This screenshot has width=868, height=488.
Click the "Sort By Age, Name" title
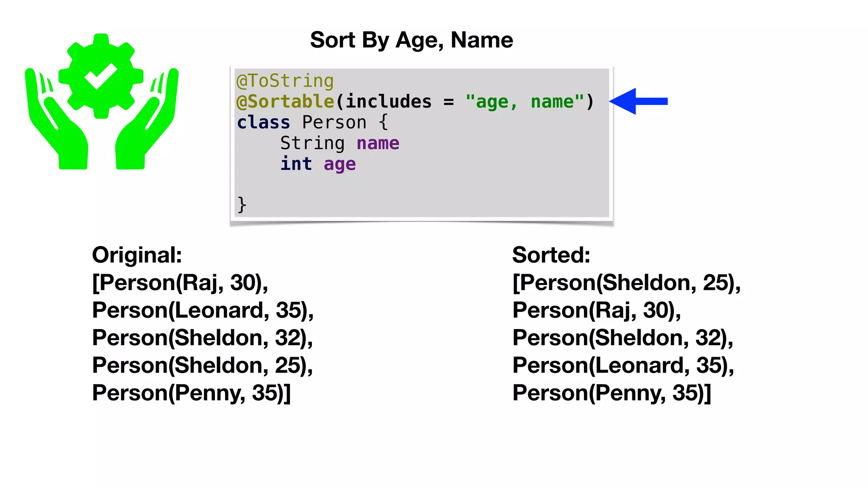pyautogui.click(x=412, y=40)
